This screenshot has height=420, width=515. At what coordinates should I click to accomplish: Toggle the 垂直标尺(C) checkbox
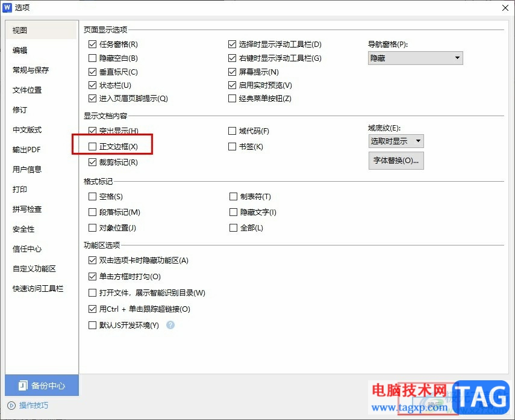pyautogui.click(x=92, y=72)
